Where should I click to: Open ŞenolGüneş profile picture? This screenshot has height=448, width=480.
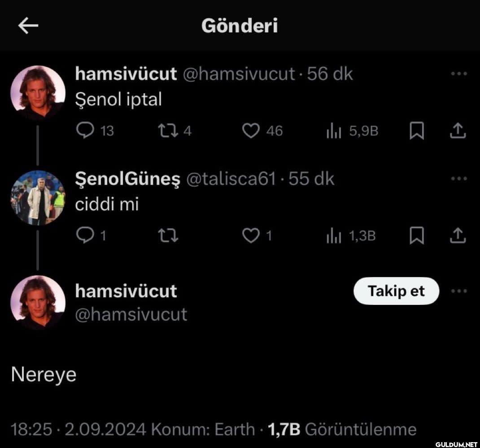pyautogui.click(x=38, y=198)
